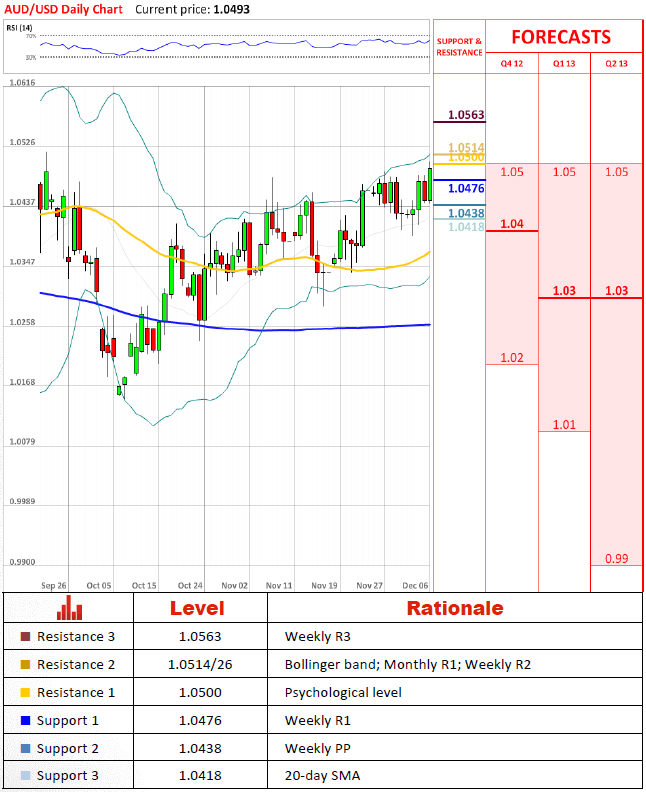Click the RSI (14) indicator label

pos(19,28)
